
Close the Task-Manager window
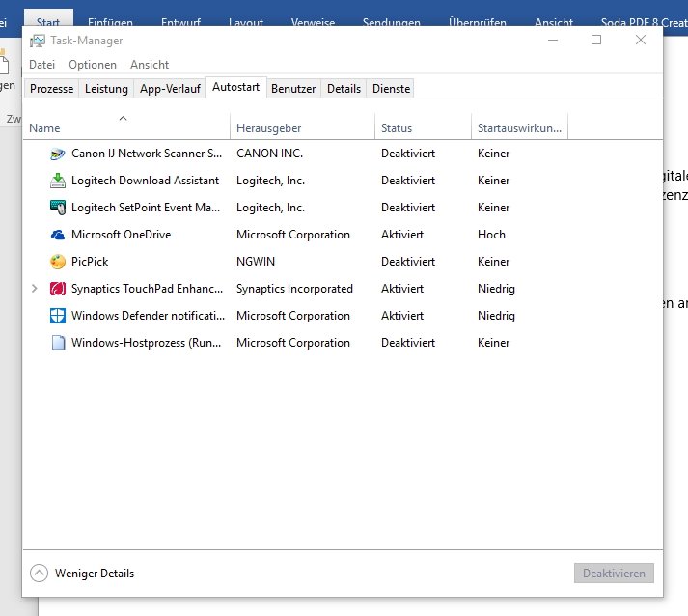[x=641, y=40]
